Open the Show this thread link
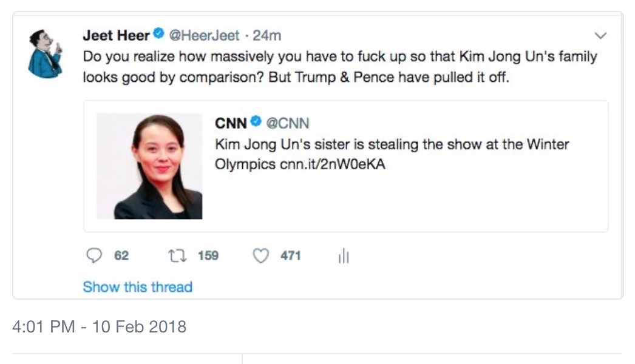 coord(138,287)
